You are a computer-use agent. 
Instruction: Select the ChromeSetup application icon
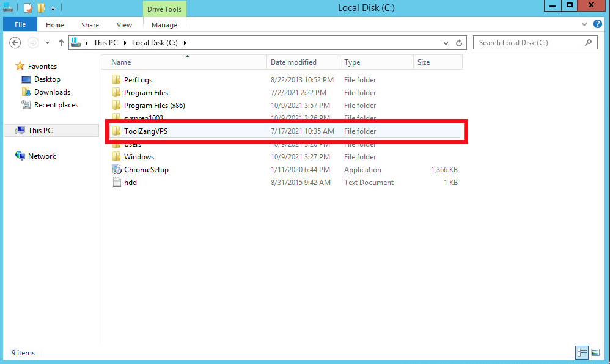pos(117,170)
